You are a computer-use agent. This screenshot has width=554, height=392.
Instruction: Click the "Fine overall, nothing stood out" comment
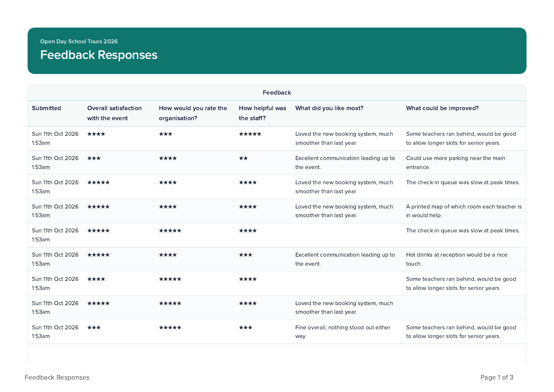(343, 332)
